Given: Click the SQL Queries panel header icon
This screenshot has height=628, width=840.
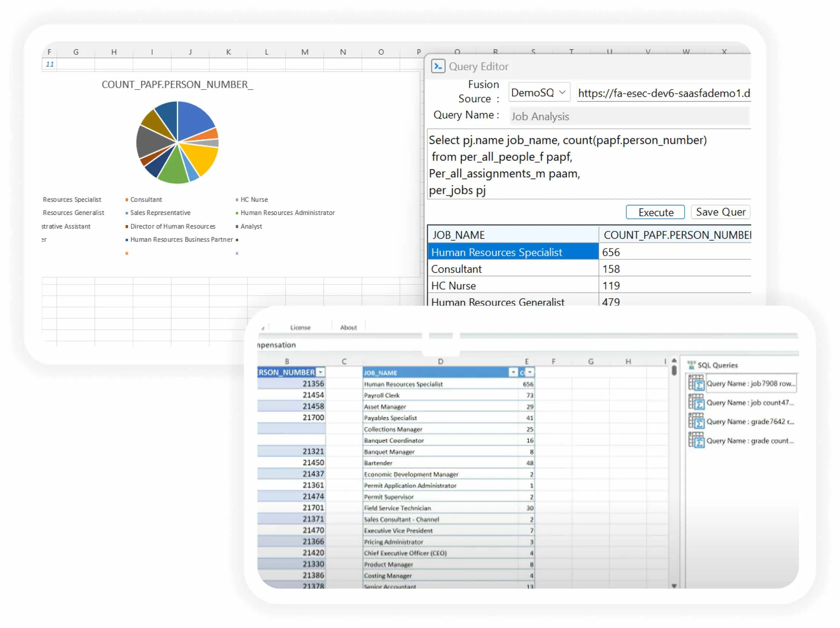Looking at the screenshot, I should [691, 365].
